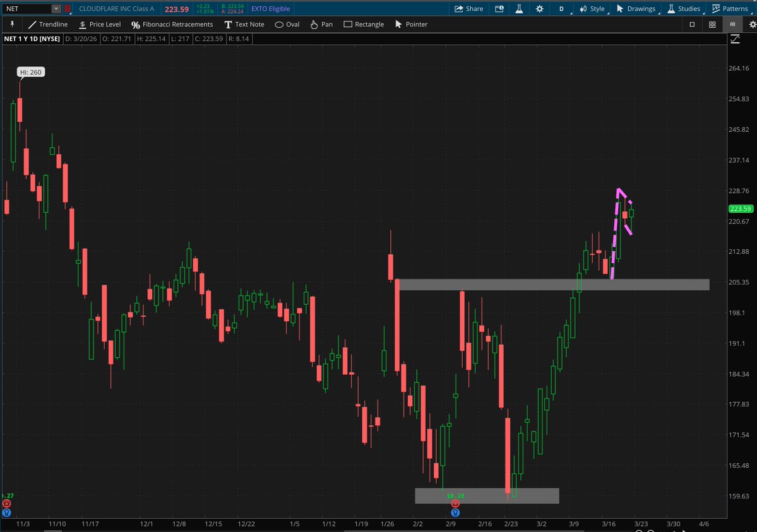757x532 pixels.
Task: Open chart settings gear in blue header
Action: tap(540, 9)
